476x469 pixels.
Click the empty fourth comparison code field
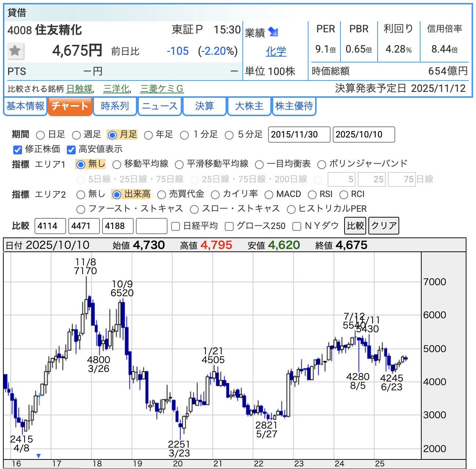coord(151,226)
